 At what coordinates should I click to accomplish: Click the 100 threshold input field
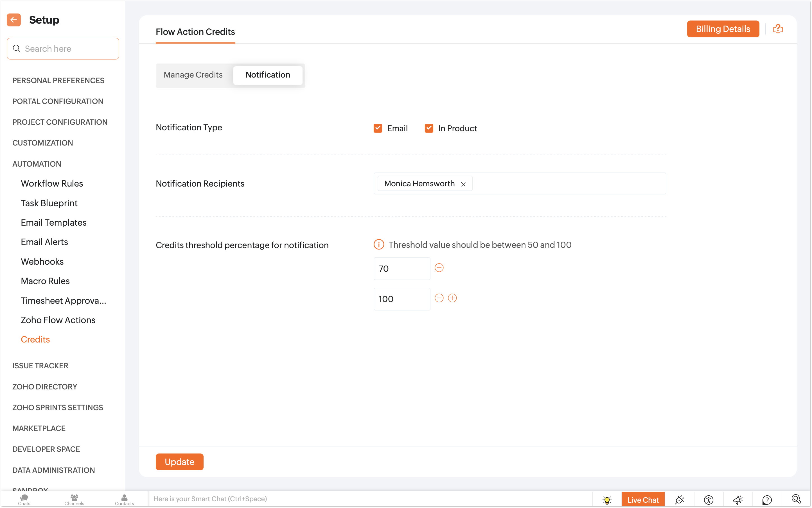(x=402, y=299)
